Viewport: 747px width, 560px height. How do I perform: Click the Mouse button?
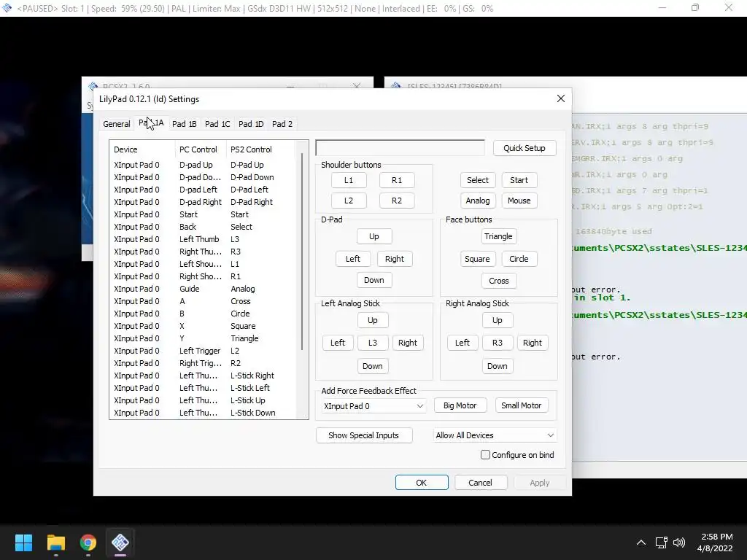click(519, 201)
